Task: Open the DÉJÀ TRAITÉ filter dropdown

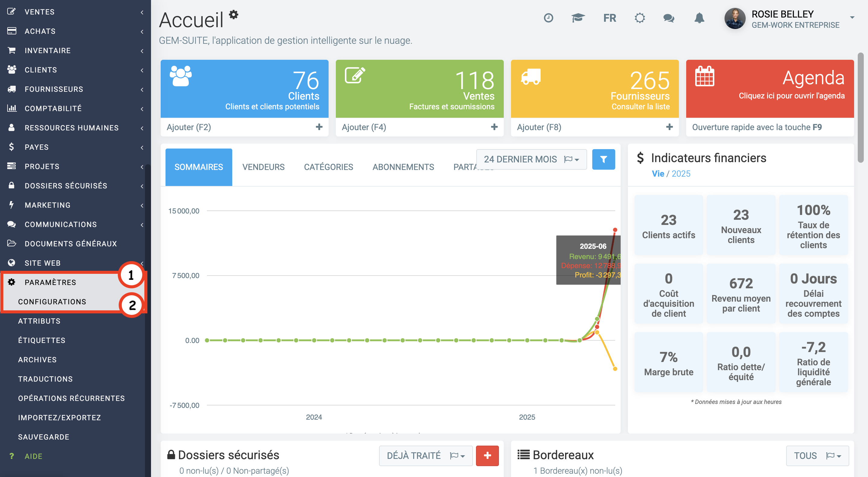Action: pos(425,456)
